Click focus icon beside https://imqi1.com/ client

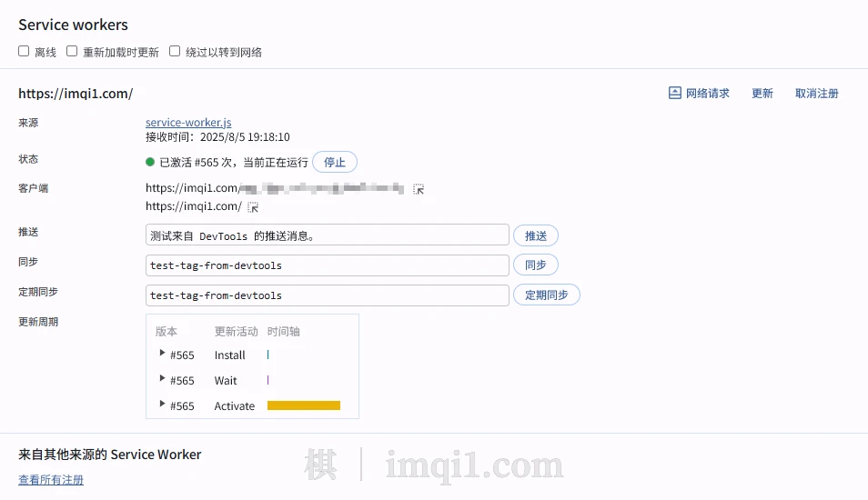pyautogui.click(x=253, y=207)
